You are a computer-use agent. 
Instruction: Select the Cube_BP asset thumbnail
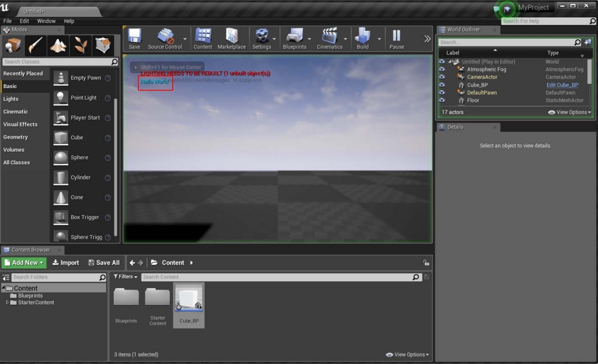(189, 297)
